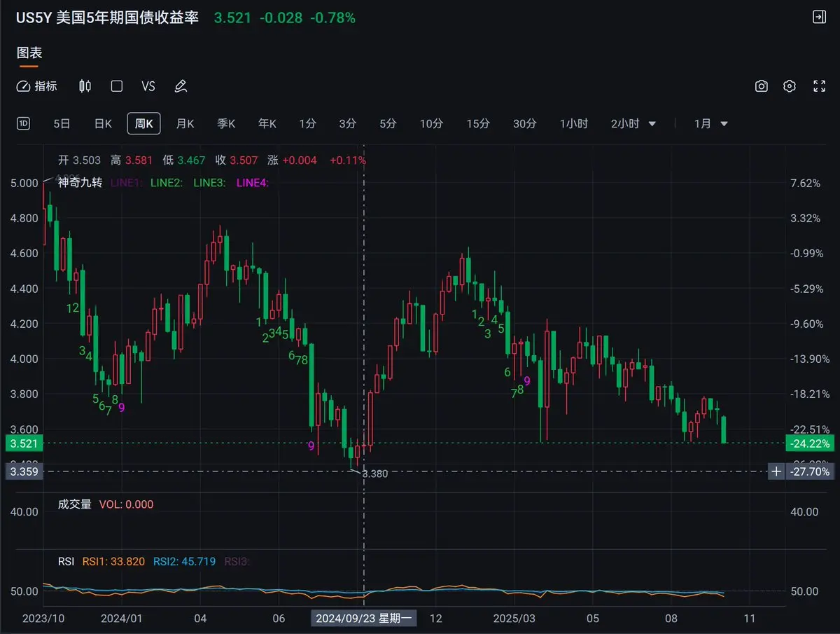The height and width of the screenshot is (634, 840).
Task: Switch to 日K daily candles
Action: point(103,123)
